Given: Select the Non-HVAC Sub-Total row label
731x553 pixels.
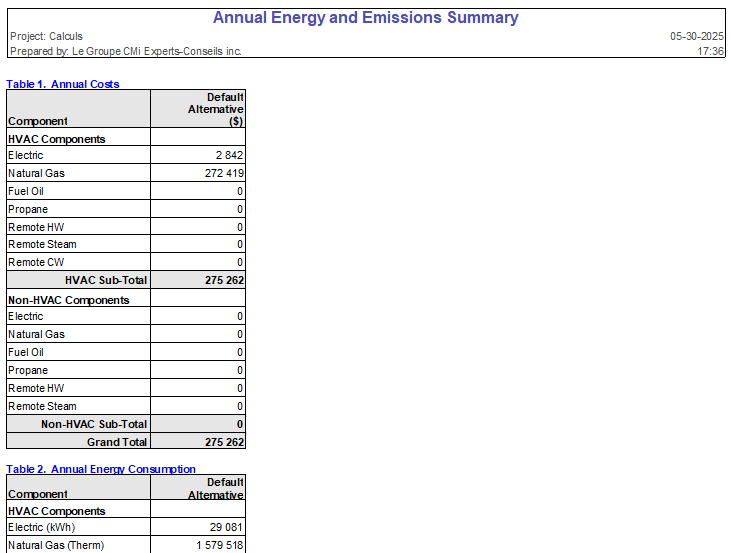Looking at the screenshot, I should (94, 424).
